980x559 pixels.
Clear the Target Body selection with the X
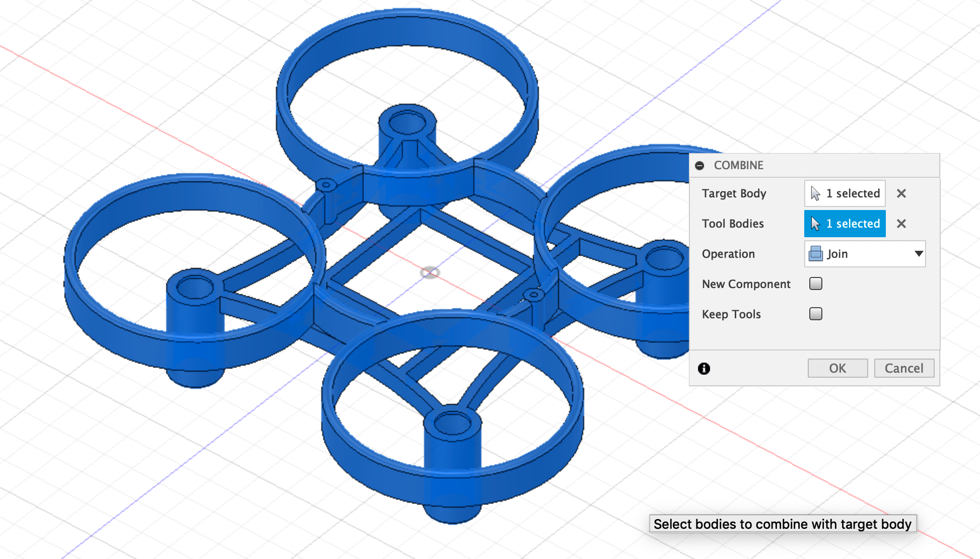[901, 193]
